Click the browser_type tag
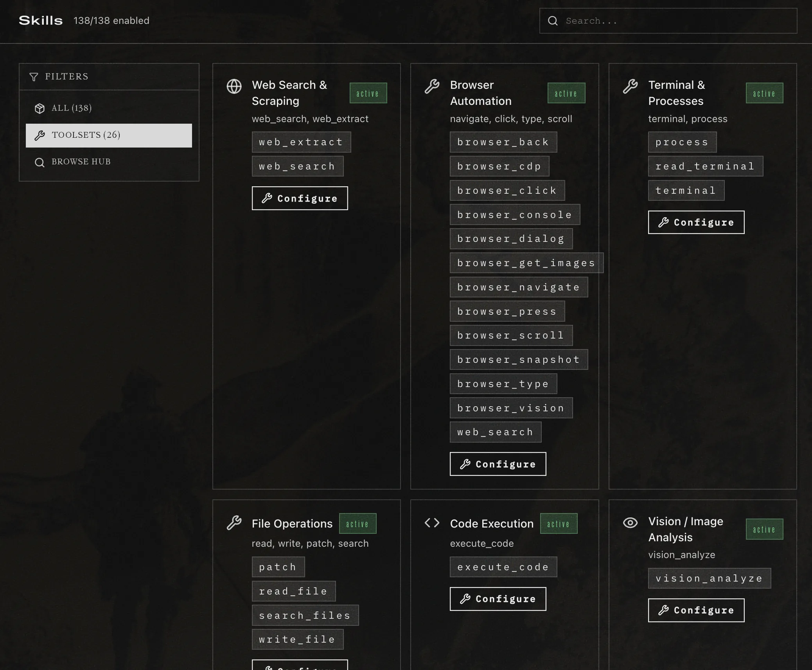The width and height of the screenshot is (812, 670). point(503,384)
